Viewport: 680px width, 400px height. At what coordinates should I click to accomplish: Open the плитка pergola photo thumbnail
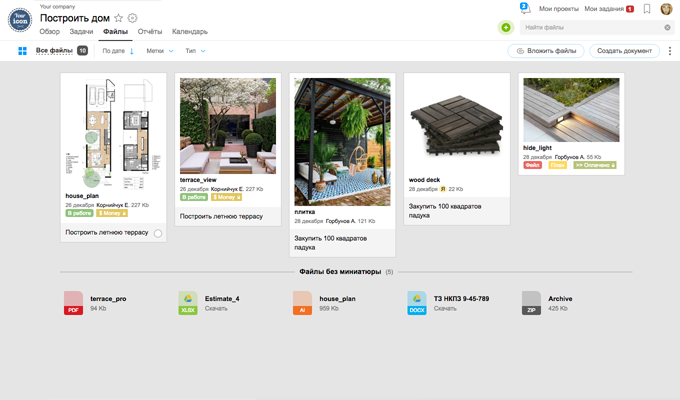coord(342,142)
